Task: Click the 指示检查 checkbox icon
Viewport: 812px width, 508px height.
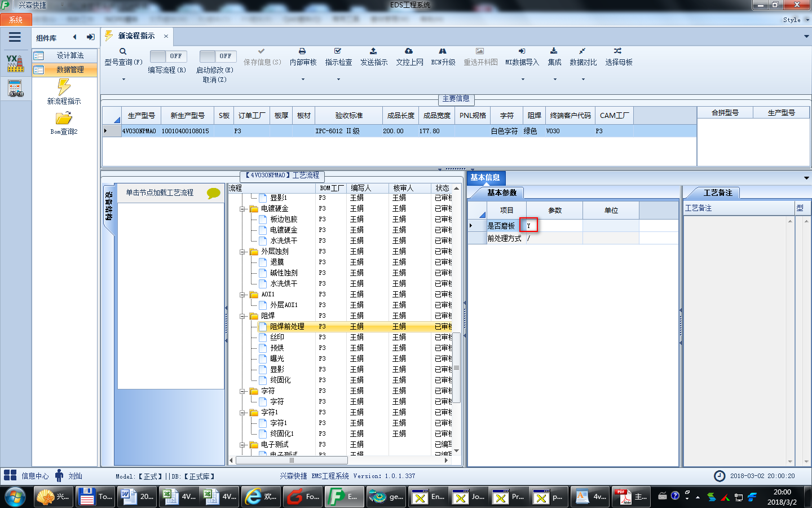Action: point(338,51)
